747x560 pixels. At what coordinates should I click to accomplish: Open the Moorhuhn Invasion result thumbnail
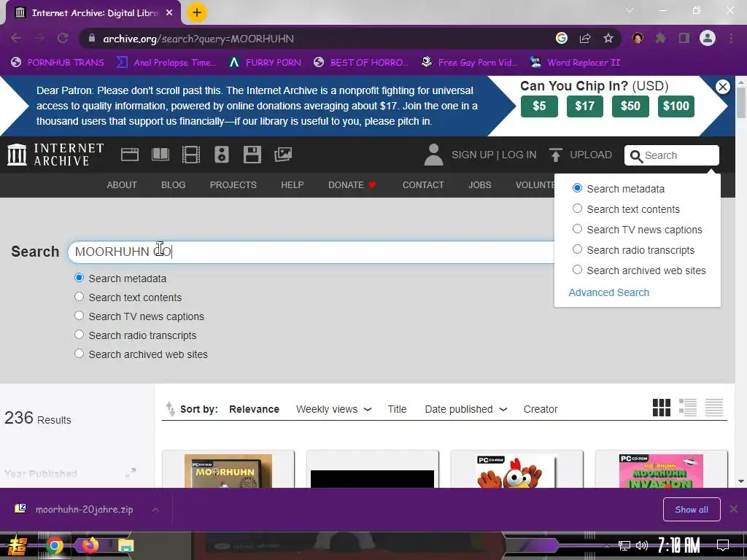click(x=661, y=470)
